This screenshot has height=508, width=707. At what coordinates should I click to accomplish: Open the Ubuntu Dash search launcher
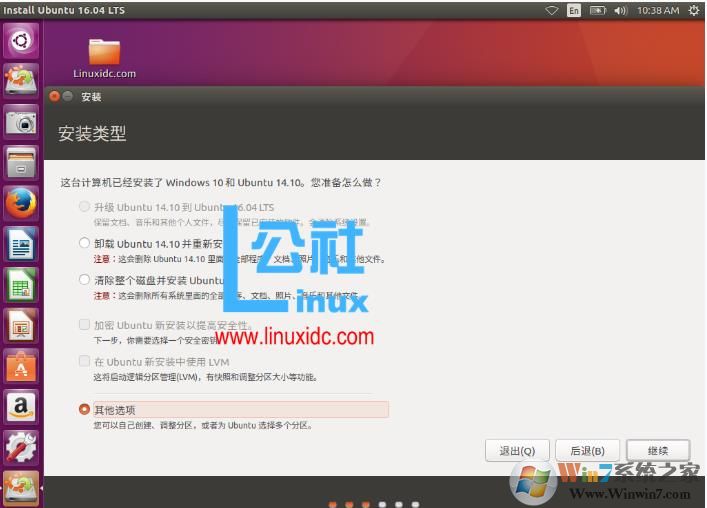coord(21,41)
